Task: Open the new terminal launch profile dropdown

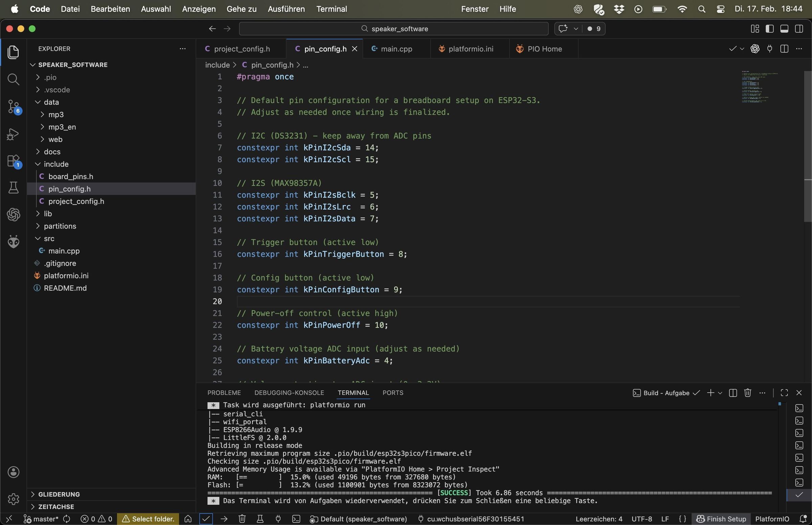Action: tap(720, 393)
